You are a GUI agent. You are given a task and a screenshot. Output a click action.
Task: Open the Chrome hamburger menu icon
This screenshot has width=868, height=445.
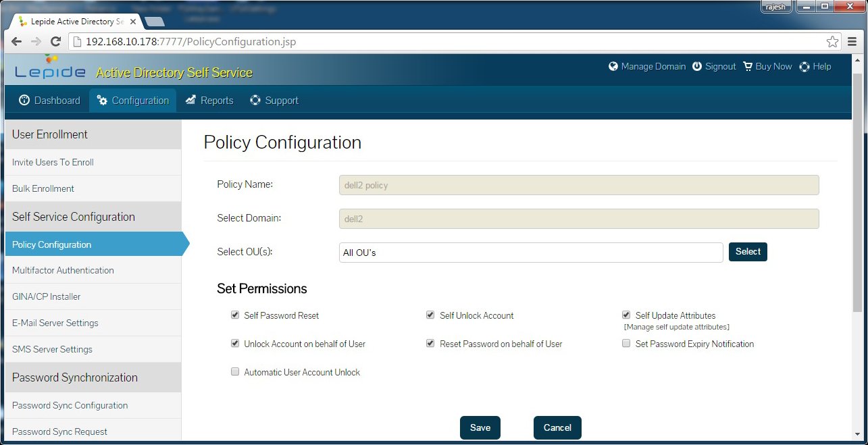pyautogui.click(x=852, y=42)
